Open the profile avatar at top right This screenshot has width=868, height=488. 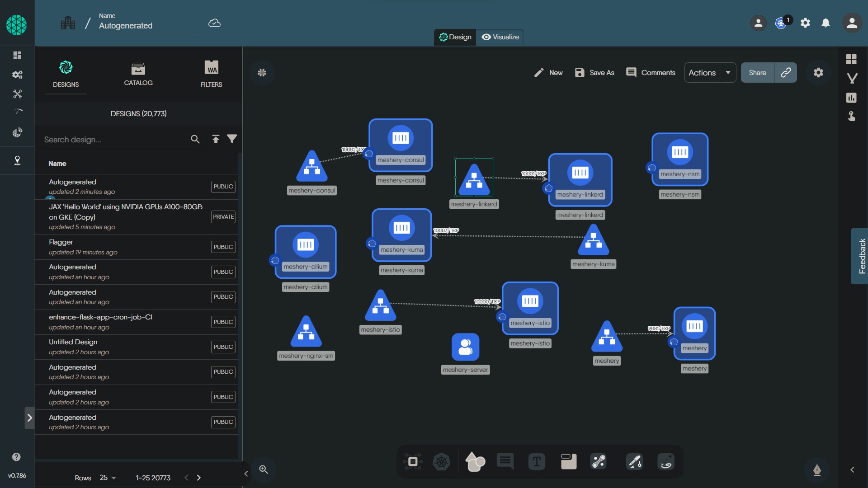click(852, 23)
